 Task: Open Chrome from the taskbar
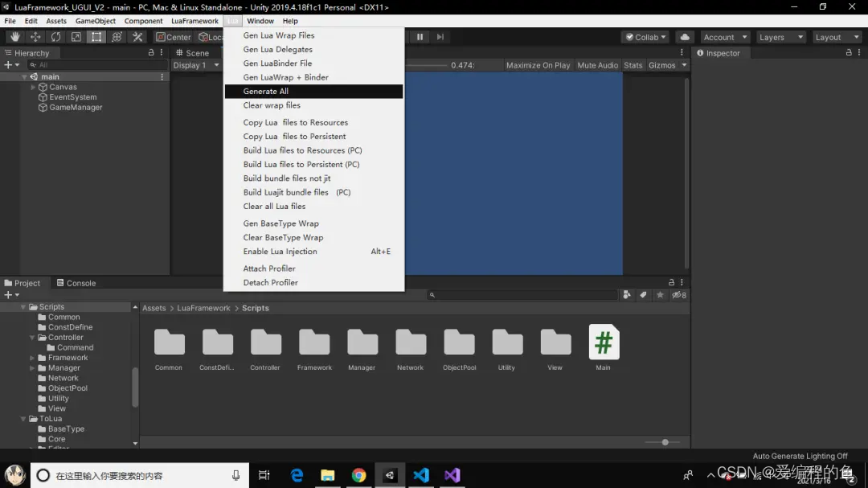point(358,475)
